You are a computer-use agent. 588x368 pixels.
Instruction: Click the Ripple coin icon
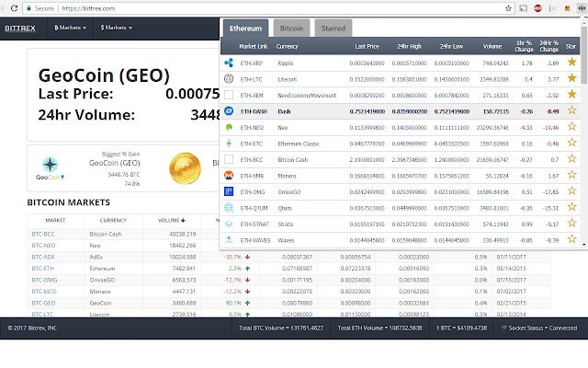[229, 62]
